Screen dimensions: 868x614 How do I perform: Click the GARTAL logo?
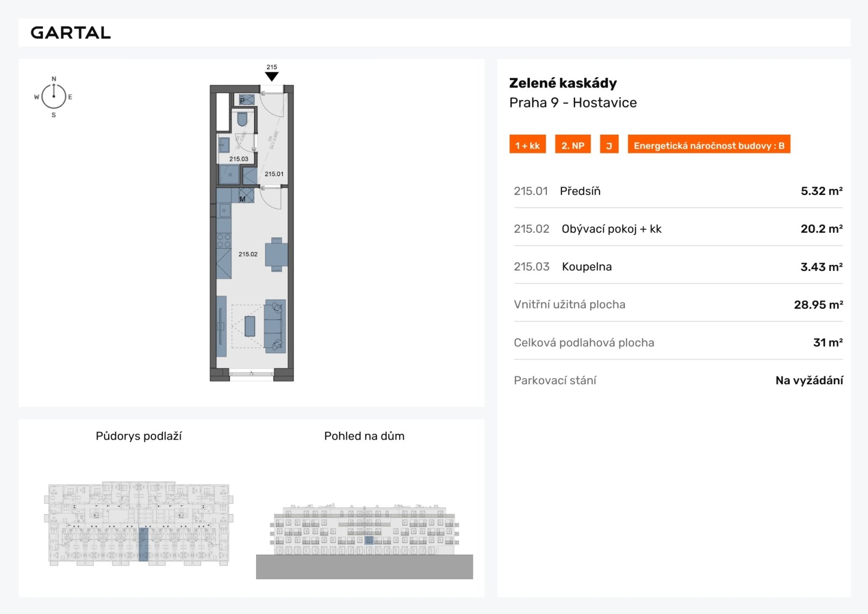[x=71, y=33]
